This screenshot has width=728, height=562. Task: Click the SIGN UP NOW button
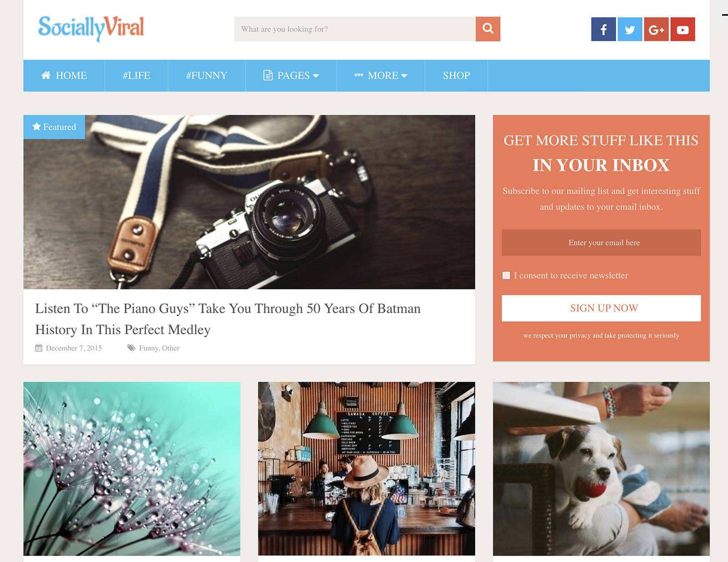[x=601, y=308]
